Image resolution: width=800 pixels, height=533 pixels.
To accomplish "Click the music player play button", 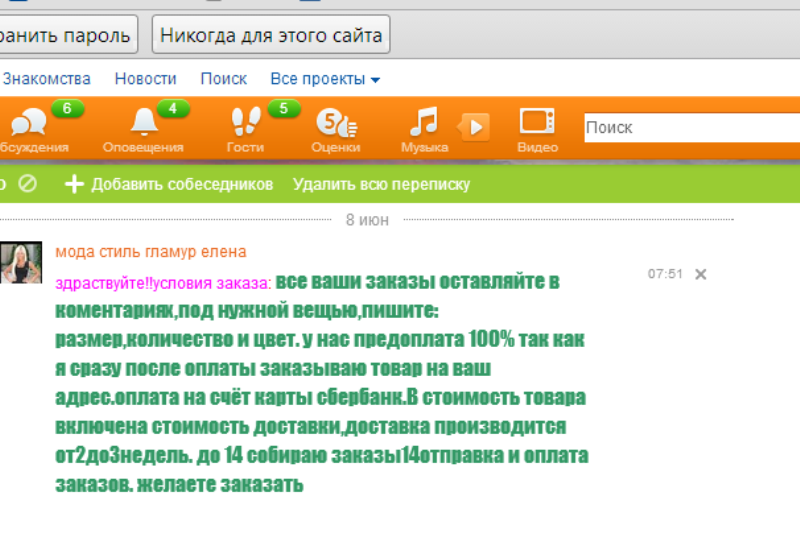I will point(475,127).
